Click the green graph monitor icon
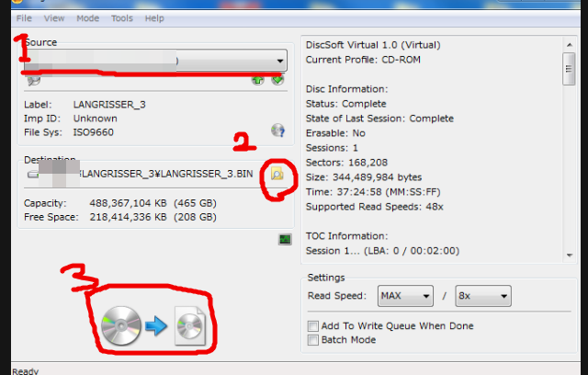The height and width of the screenshot is (375, 588). [285, 239]
